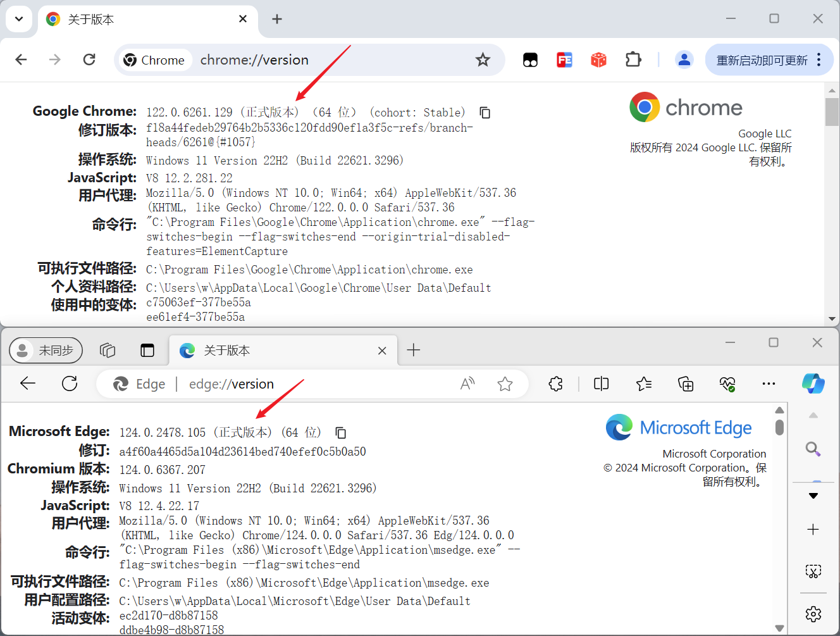Open Chrome three-dot menu
This screenshot has height=636, width=840.
[x=819, y=60]
